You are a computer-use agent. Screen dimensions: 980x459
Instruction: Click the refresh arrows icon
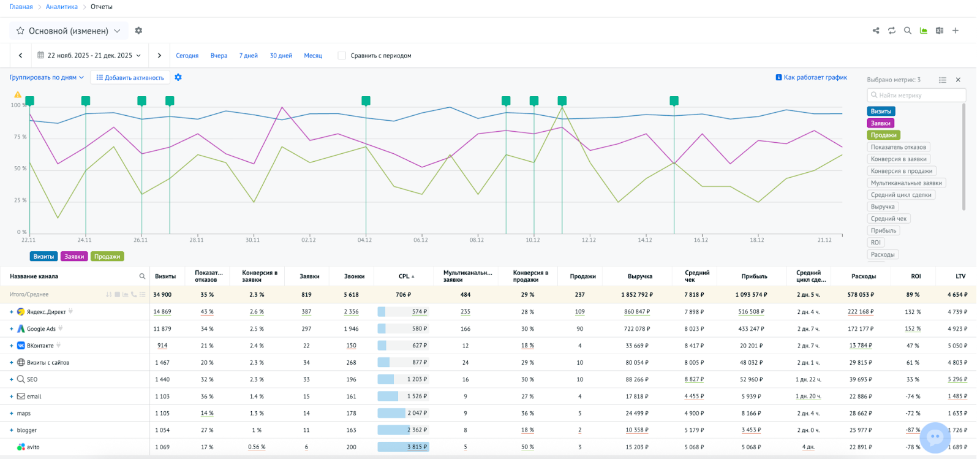[x=892, y=31]
